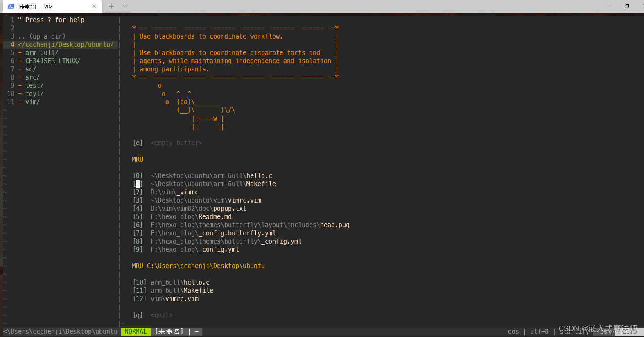Open MRU entry [9] hexo_blog _config.yml

(186, 249)
